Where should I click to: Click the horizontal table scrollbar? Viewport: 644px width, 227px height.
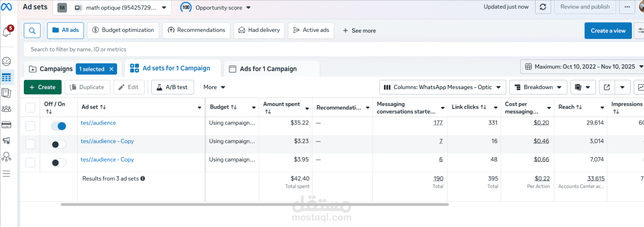[255, 204]
